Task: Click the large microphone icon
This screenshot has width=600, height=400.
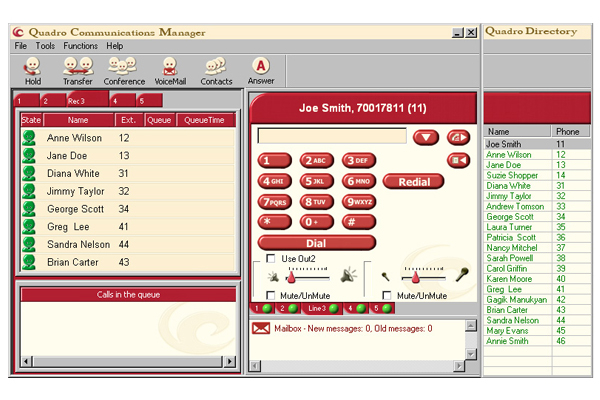Action: click(x=462, y=274)
